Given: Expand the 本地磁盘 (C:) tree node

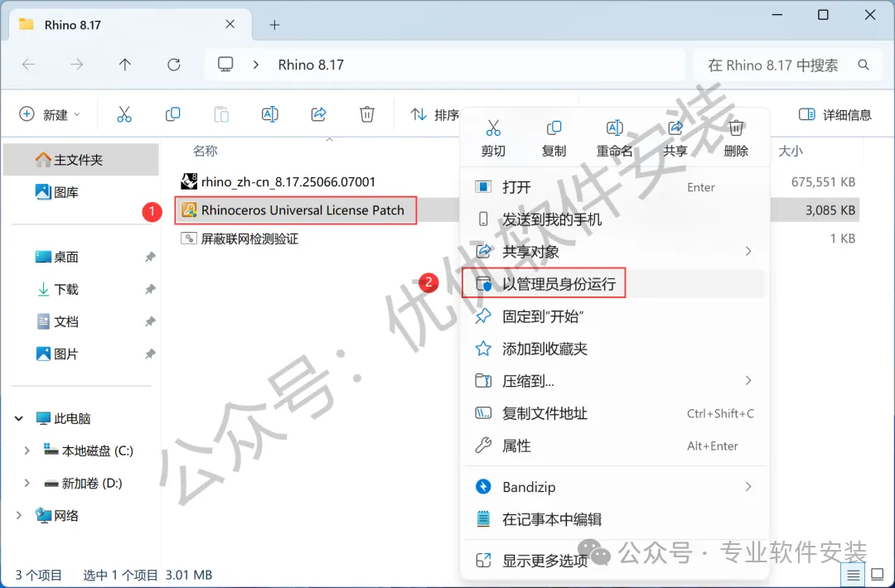Looking at the screenshot, I should 27,451.
